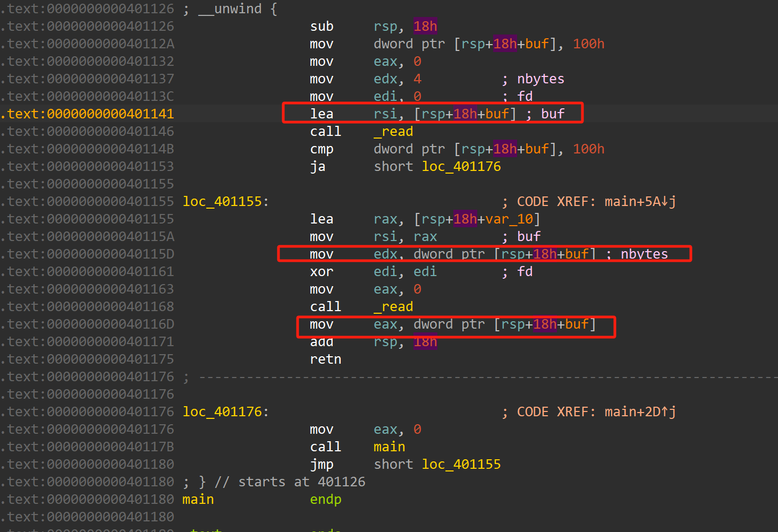Click the eax register at address 40116D
778x532 pixels.
point(385,324)
